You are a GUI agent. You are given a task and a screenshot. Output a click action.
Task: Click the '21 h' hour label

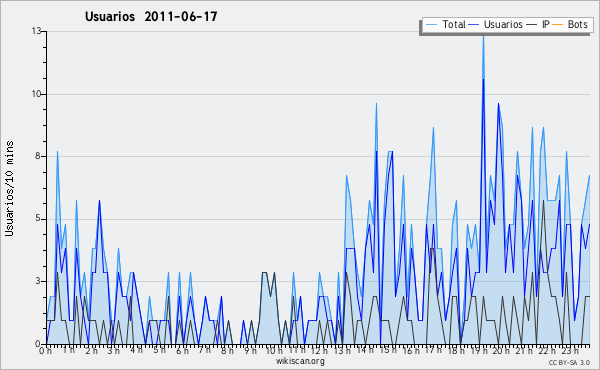click(524, 351)
